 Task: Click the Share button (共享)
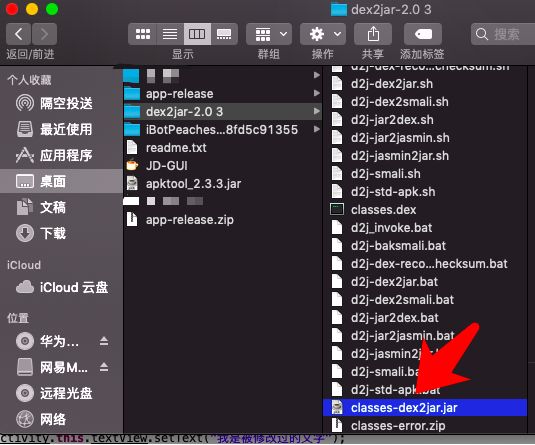373,34
